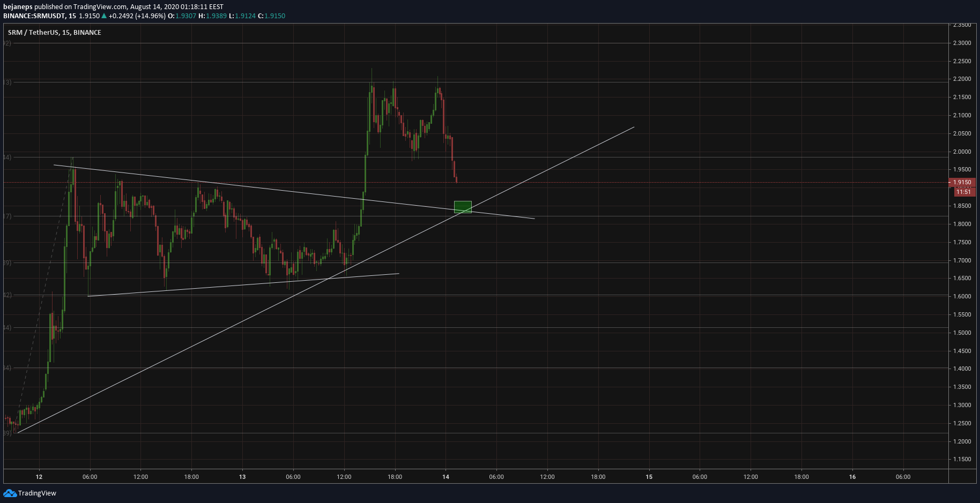980x503 pixels.
Task: Click the 1.2000 price axis label
Action: (x=962, y=442)
